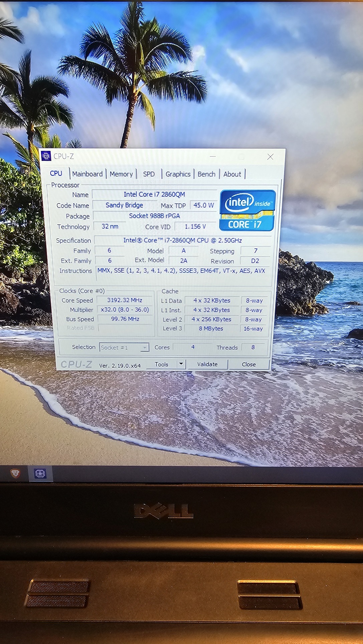Click the Bus Speed value 99.76 MHz

(125, 319)
